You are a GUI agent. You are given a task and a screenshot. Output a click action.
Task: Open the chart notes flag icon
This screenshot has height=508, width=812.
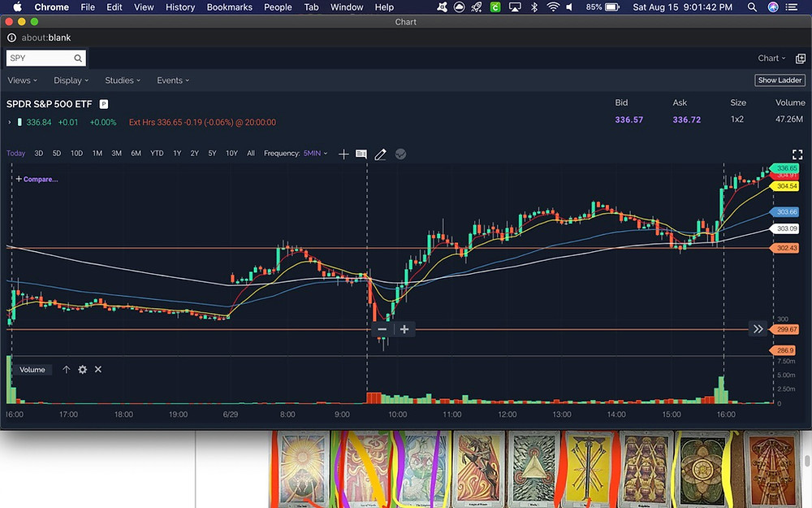point(361,154)
